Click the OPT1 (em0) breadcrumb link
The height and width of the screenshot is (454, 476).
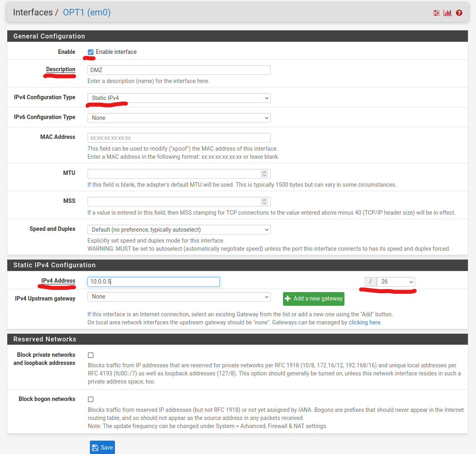click(x=87, y=13)
